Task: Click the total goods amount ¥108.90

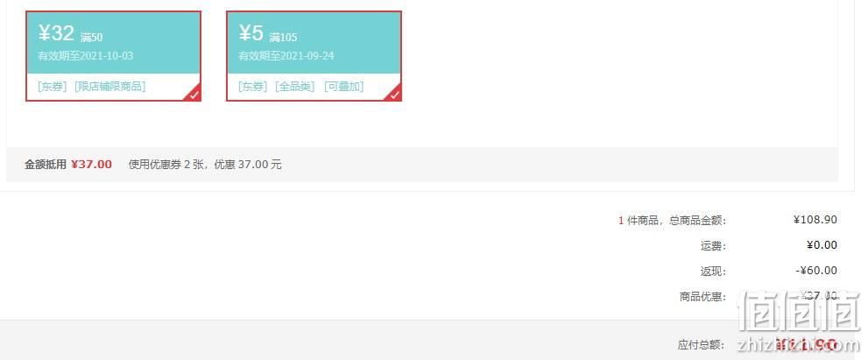Action: coord(815,220)
